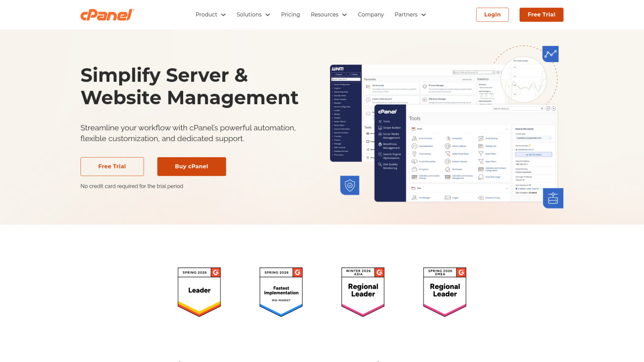Go to the Pricing page
Screen dimensions: 644x362
click(291, 14)
